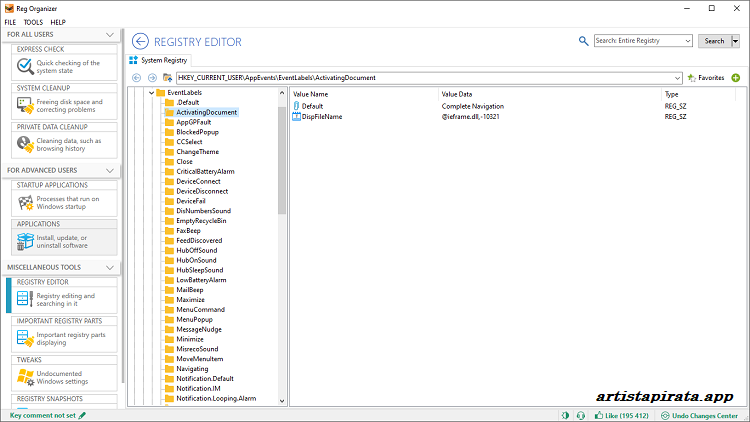This screenshot has height=422, width=750.
Task: Collapse the For All Users section
Action: [110, 34]
